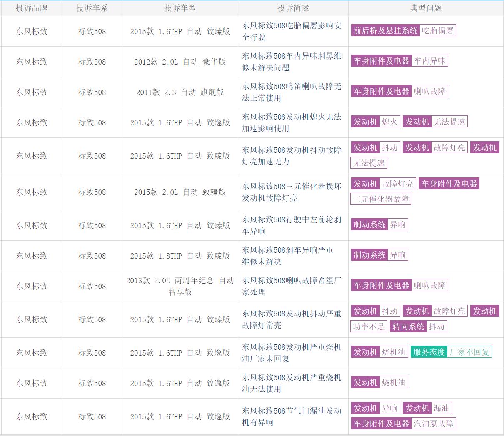Click the 喇叭故障 tag in the 旗舰版 row
Viewport: 504px width, 436px height.
coord(399,91)
